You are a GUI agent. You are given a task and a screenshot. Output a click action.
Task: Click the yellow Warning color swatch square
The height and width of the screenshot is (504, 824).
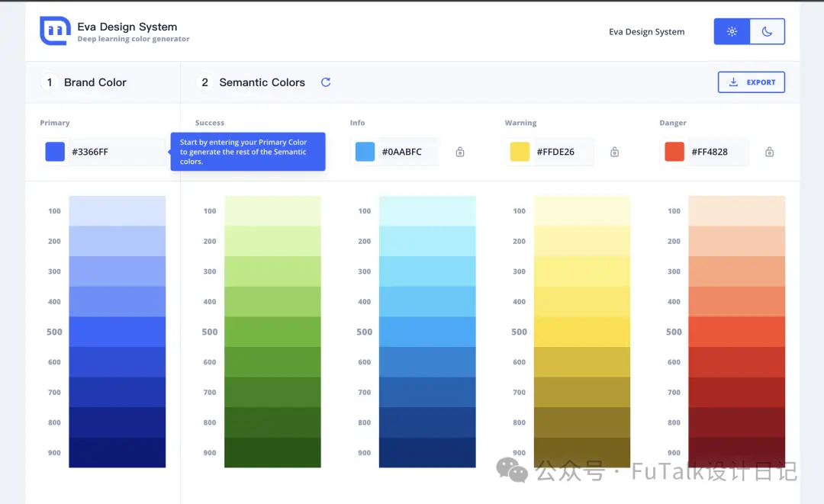click(x=520, y=152)
